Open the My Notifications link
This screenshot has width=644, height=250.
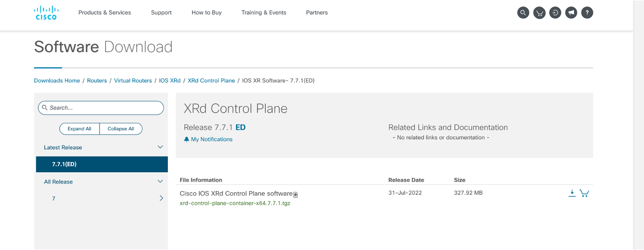click(208, 139)
